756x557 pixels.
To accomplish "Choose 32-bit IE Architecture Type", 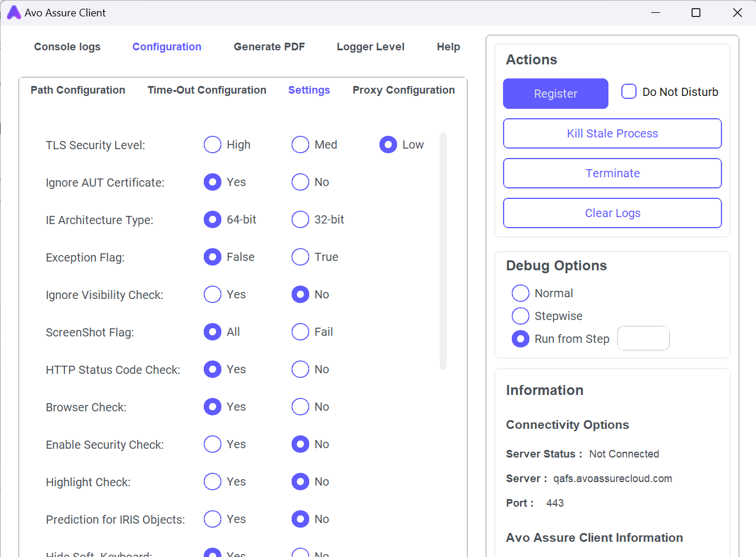I will 300,219.
